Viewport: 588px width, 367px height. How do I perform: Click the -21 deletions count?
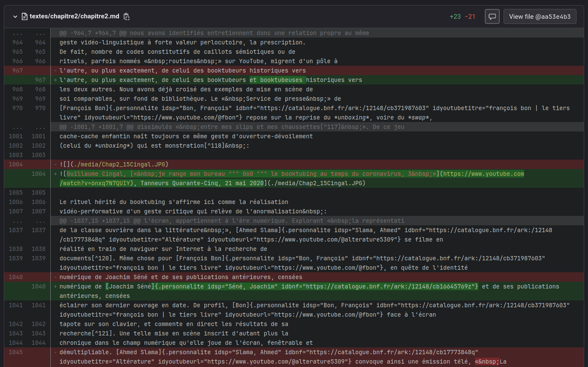point(470,17)
